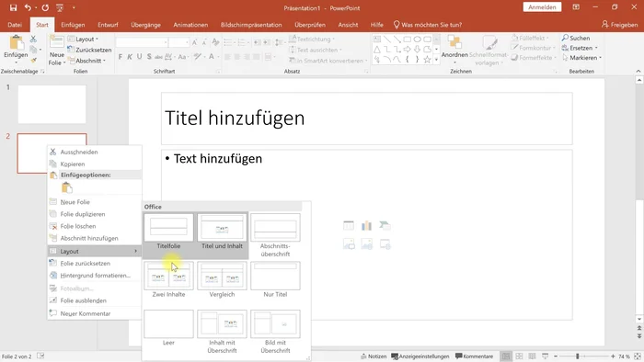Zoom out with the minus button
The width and height of the screenshot is (644, 362).
pos(556,356)
